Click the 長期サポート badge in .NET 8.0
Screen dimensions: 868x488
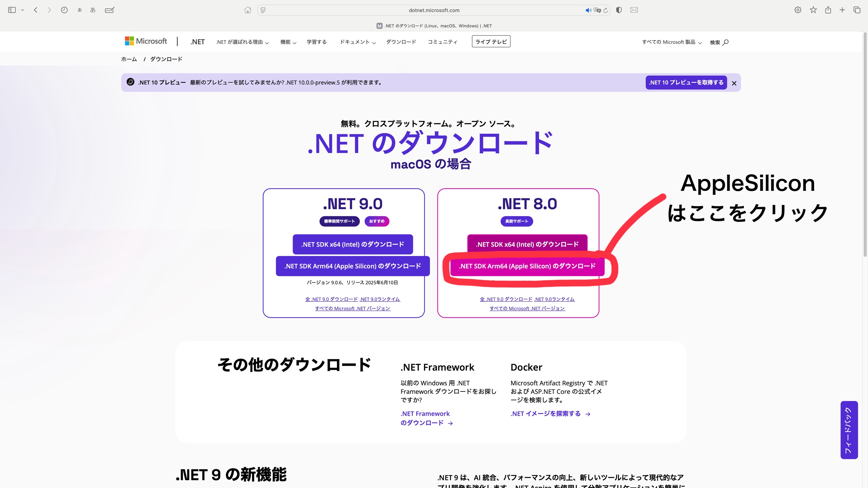pyautogui.click(x=517, y=221)
